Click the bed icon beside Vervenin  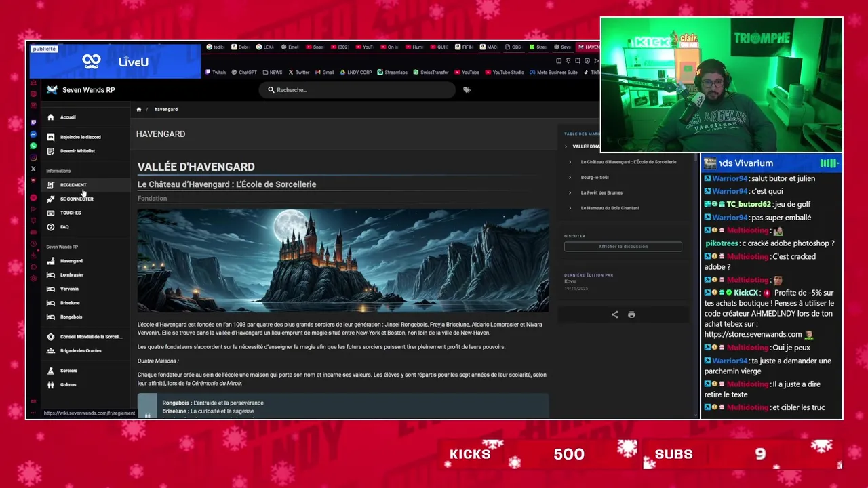click(50, 289)
